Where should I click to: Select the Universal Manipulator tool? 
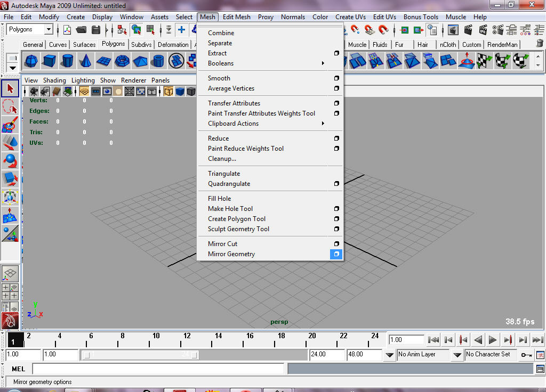pyautogui.click(x=10, y=197)
